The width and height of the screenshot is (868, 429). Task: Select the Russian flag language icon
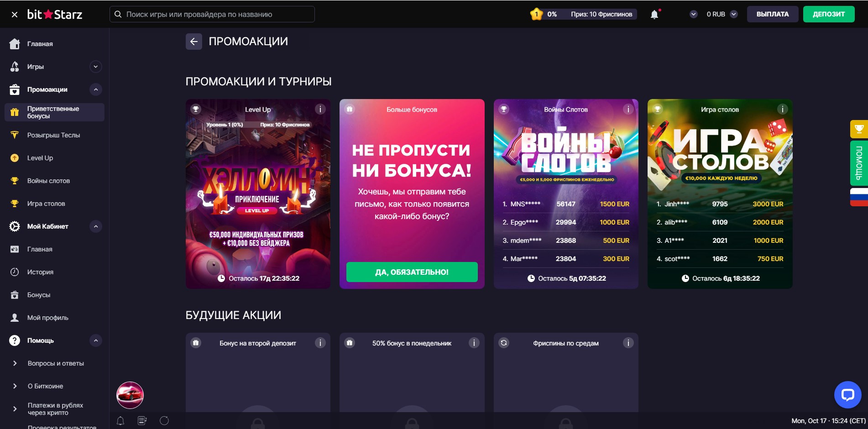(x=859, y=197)
